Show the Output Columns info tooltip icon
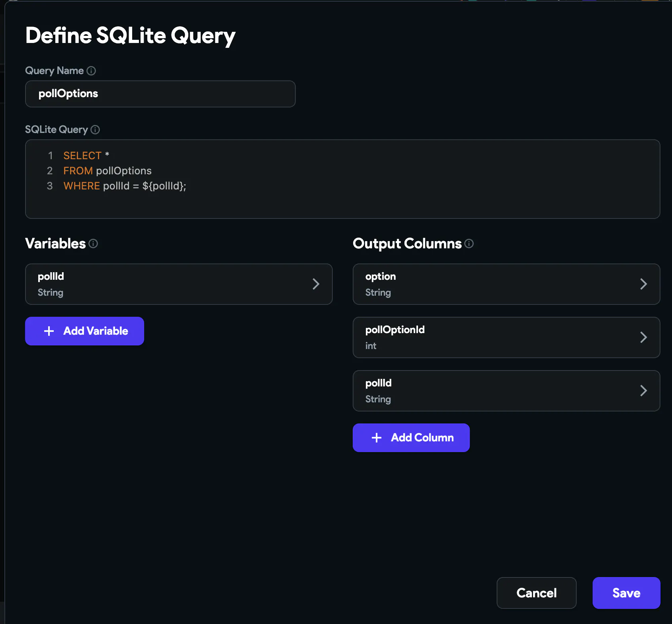Screen dimensions: 672x624 coord(469,244)
